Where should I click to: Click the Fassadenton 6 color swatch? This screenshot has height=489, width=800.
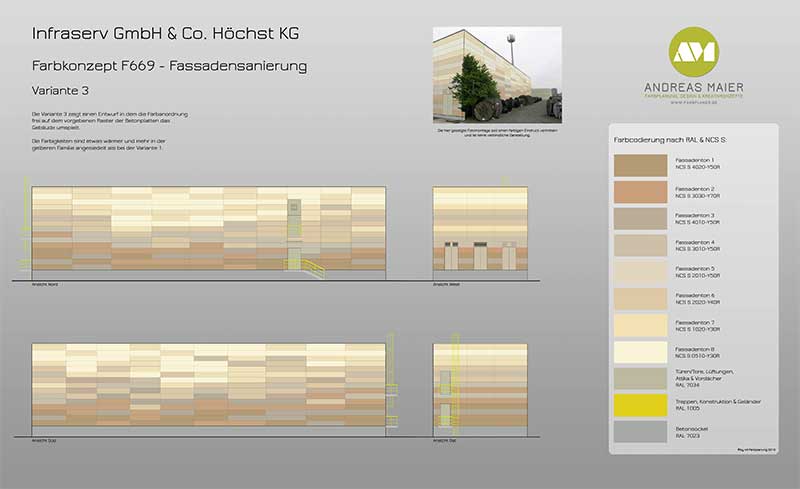tap(639, 299)
